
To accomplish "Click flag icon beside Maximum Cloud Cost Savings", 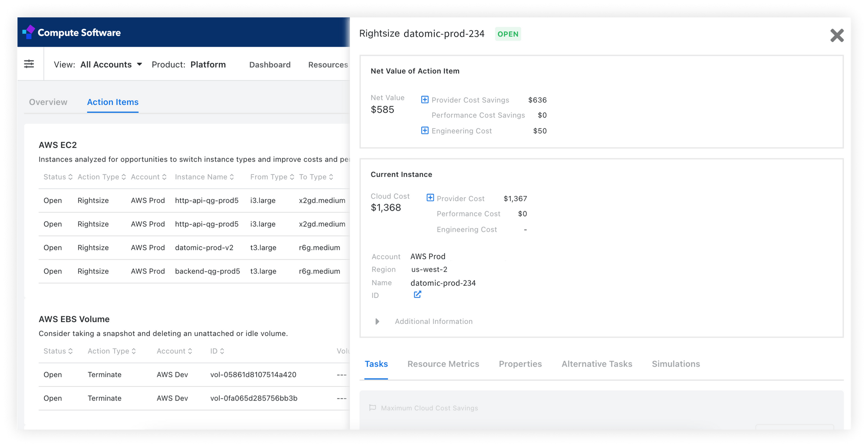I will pyautogui.click(x=372, y=408).
